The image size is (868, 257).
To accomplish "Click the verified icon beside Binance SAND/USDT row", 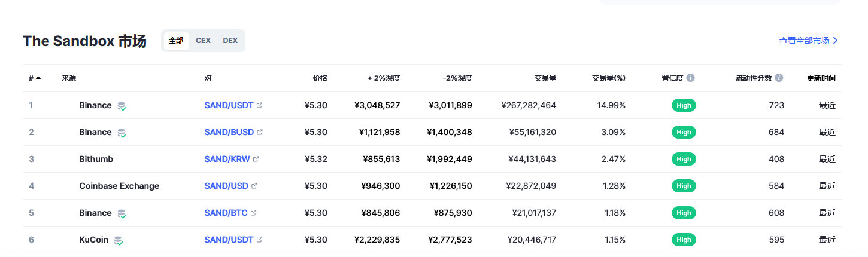I will 122,106.
